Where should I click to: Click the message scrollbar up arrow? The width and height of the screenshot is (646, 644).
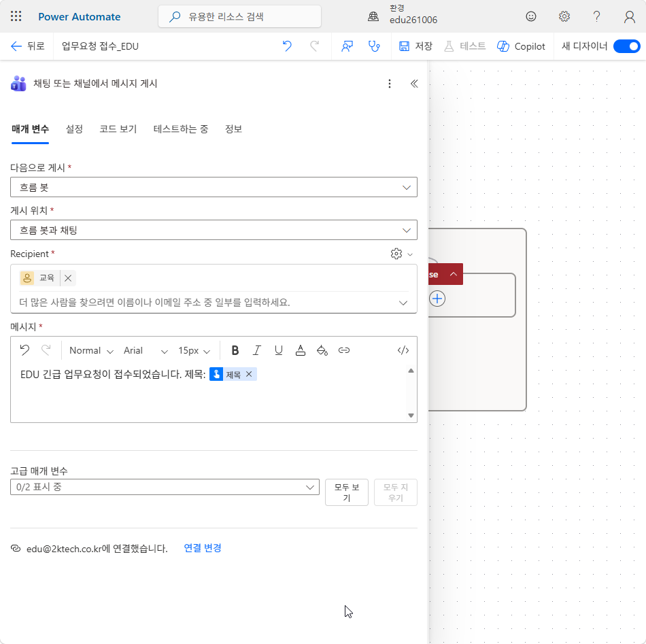pos(411,371)
